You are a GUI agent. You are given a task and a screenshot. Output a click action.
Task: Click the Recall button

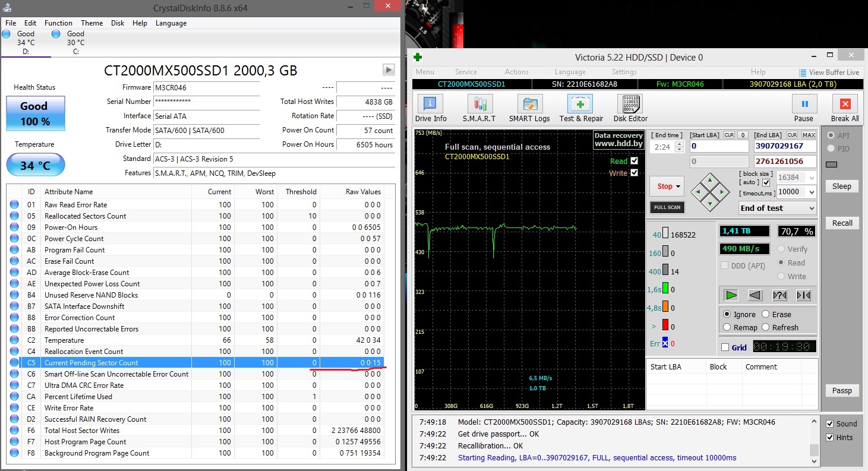click(842, 223)
